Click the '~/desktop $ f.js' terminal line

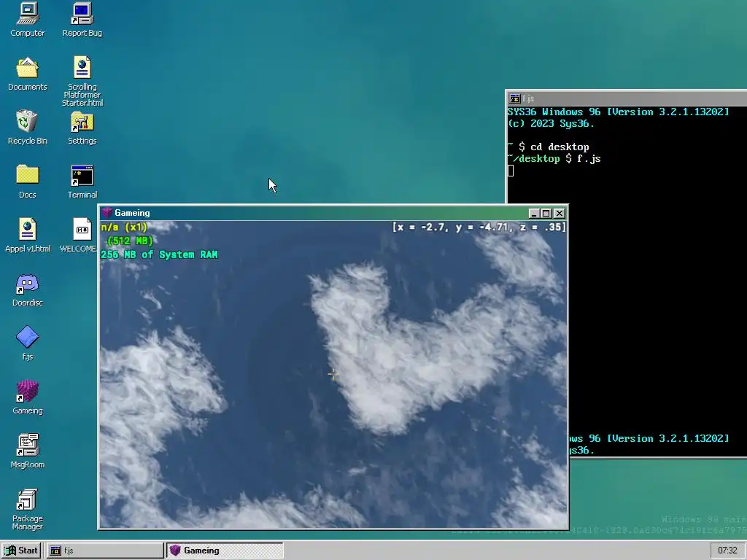554,158
